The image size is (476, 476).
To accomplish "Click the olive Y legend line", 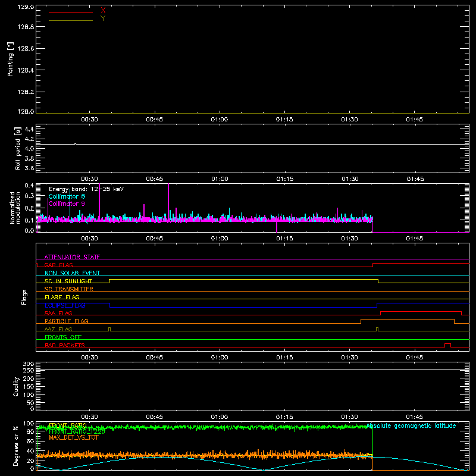I will [x=71, y=20].
